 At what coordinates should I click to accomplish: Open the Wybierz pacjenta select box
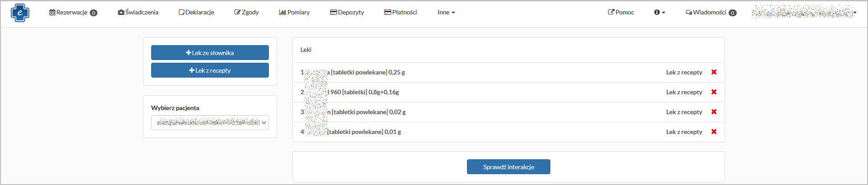pos(210,122)
